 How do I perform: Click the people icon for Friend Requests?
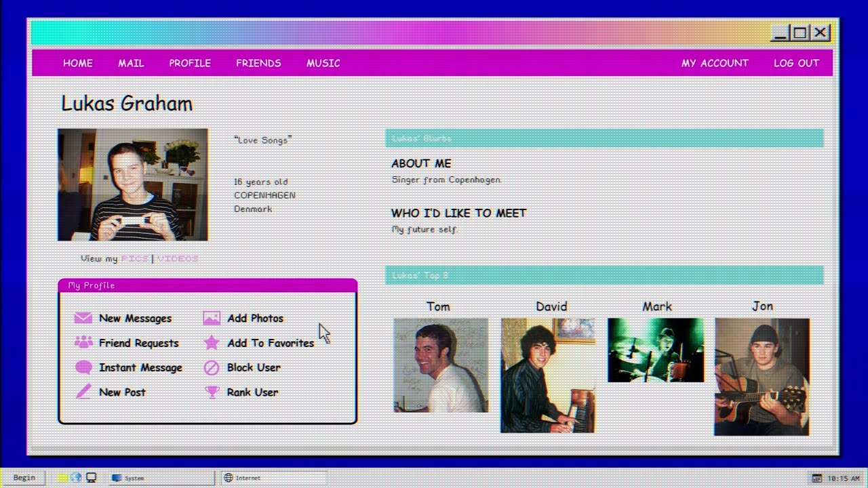(83, 342)
